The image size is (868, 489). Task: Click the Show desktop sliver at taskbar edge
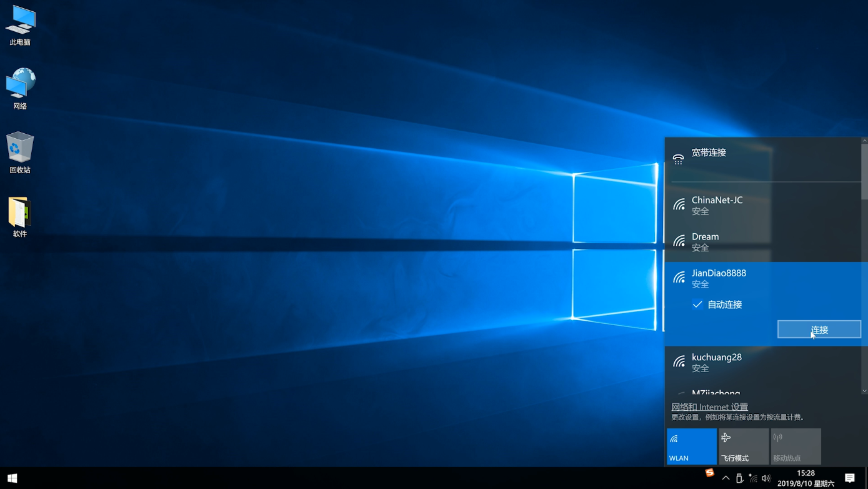coord(867,478)
